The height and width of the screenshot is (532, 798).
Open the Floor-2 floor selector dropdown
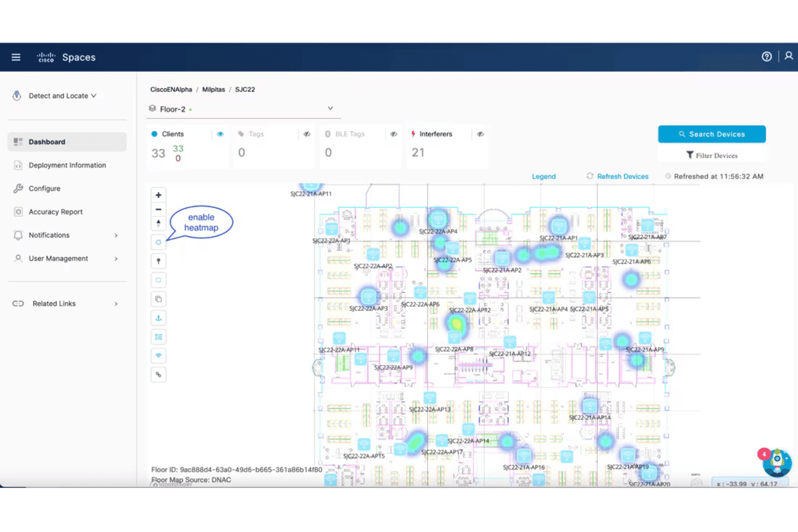[244, 109]
